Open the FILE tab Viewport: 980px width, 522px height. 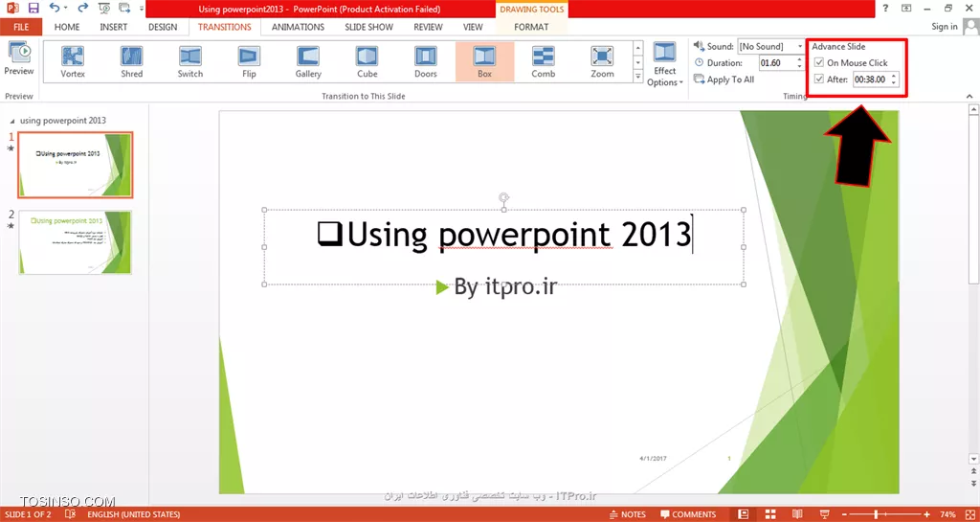[21, 27]
